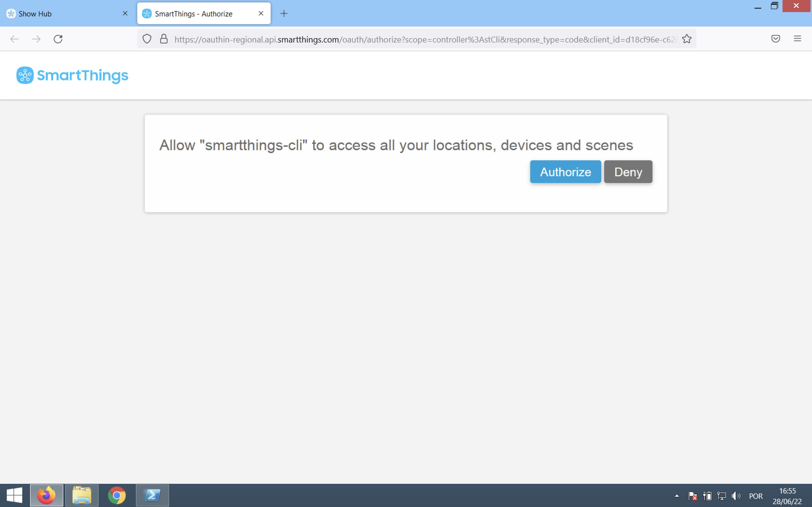Image resolution: width=812 pixels, height=507 pixels.
Task: Reload the current page
Action: pos(58,39)
